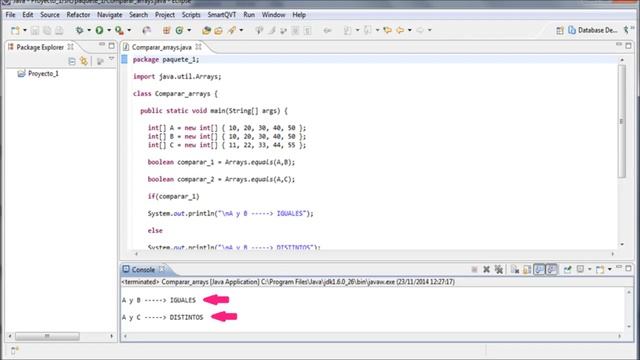
Task: Open the SmartQVT menu
Action: (222, 15)
